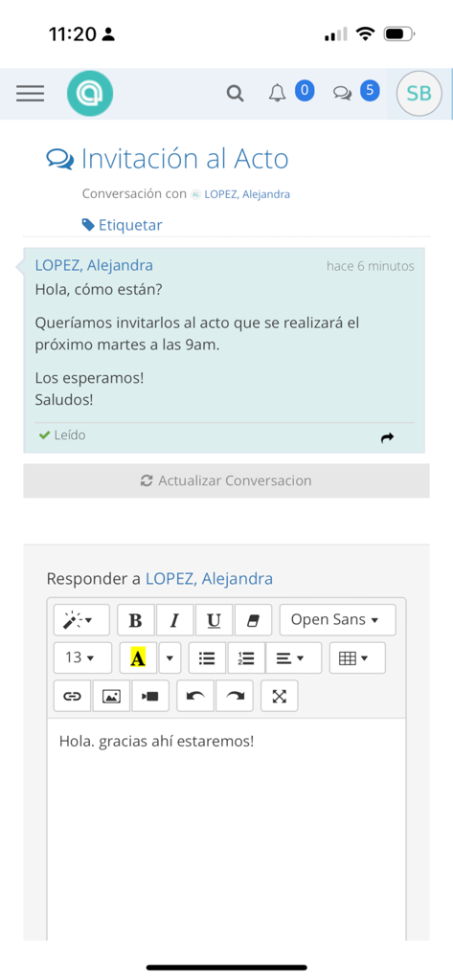Image resolution: width=453 pixels, height=980 pixels.
Task: Insert a hyperlink with link icon
Action: click(73, 696)
